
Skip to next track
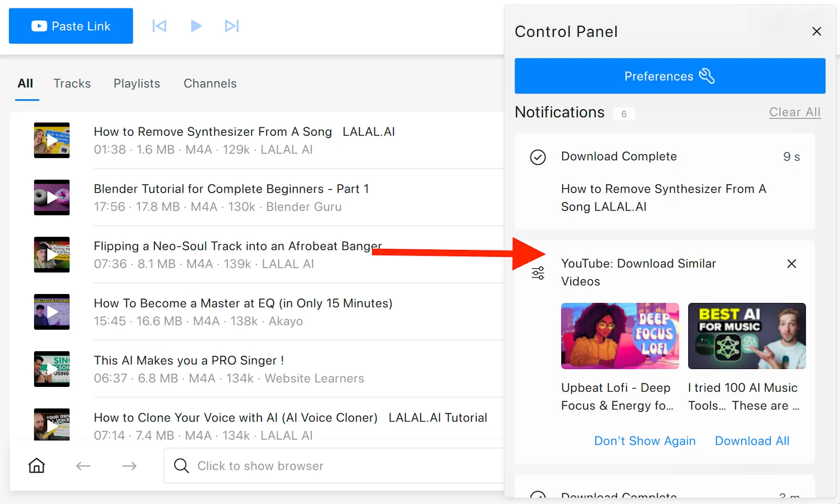[232, 26]
